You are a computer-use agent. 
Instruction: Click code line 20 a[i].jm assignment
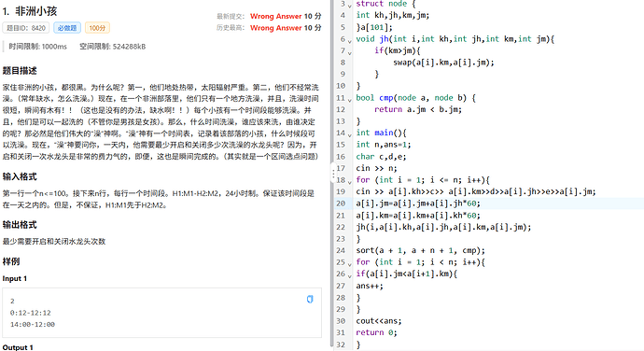418,204
